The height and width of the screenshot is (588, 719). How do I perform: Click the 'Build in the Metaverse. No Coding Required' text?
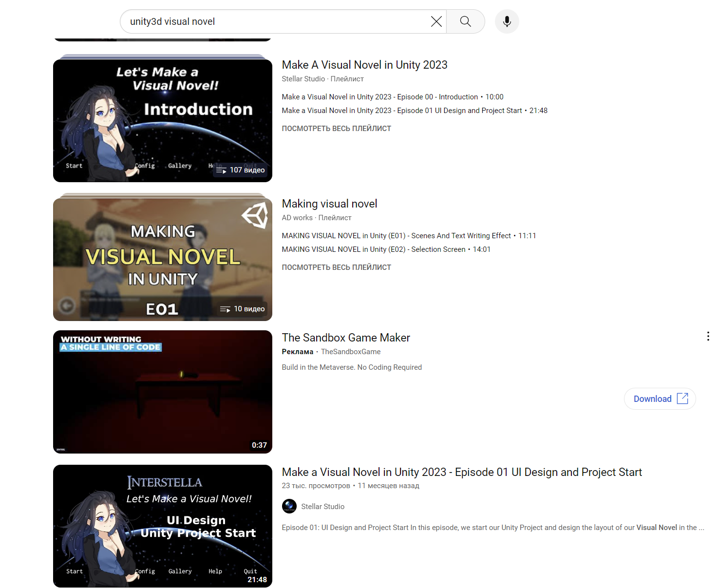click(352, 367)
